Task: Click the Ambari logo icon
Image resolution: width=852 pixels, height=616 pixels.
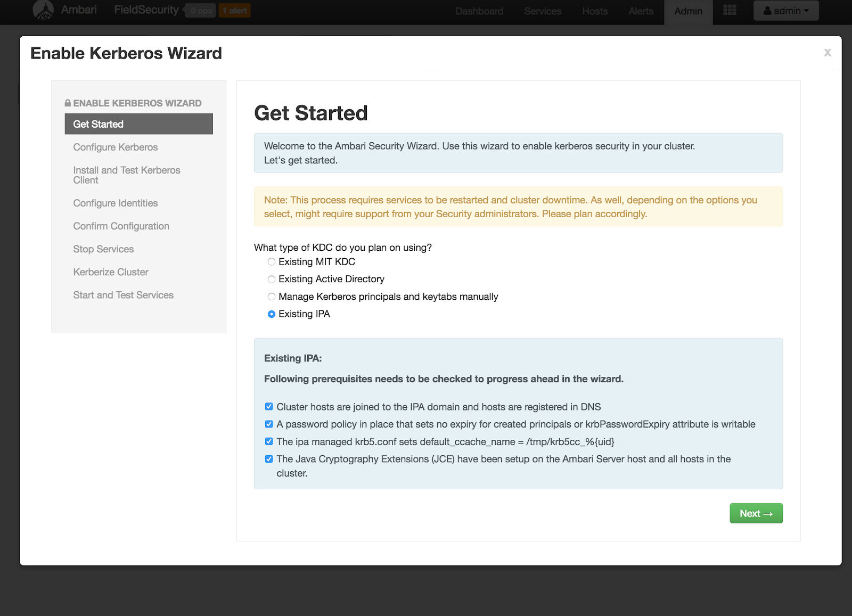Action: pyautogui.click(x=43, y=10)
